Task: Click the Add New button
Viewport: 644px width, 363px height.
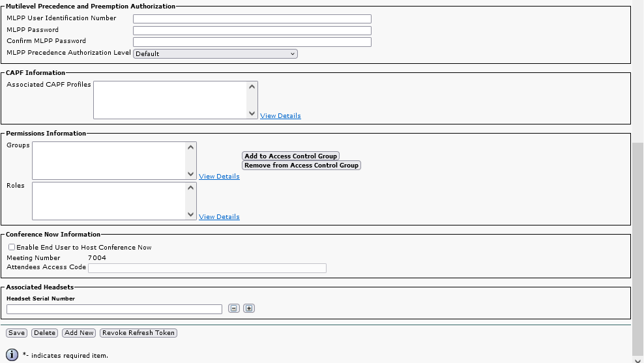Action: (79, 333)
